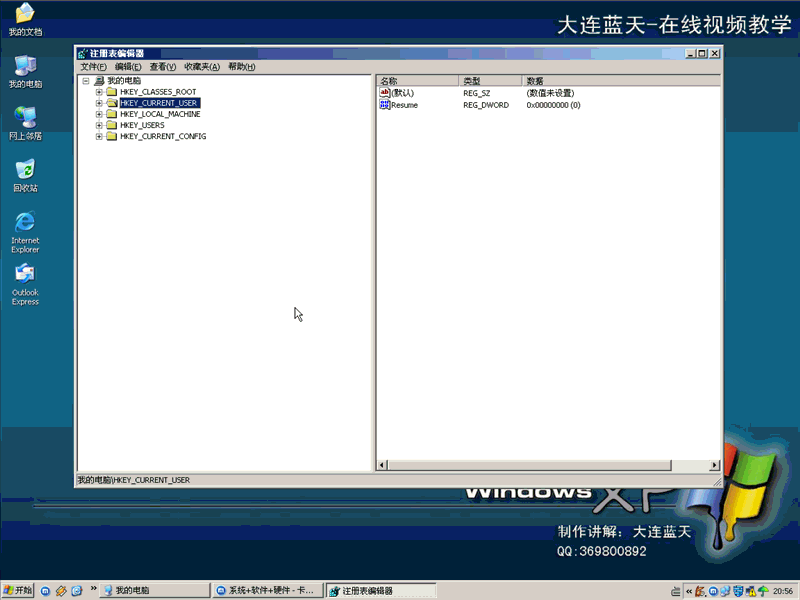Screen dimensions: 800x600
Task: Select HKEY_CURRENT_CONFIG tree label
Action: click(163, 136)
